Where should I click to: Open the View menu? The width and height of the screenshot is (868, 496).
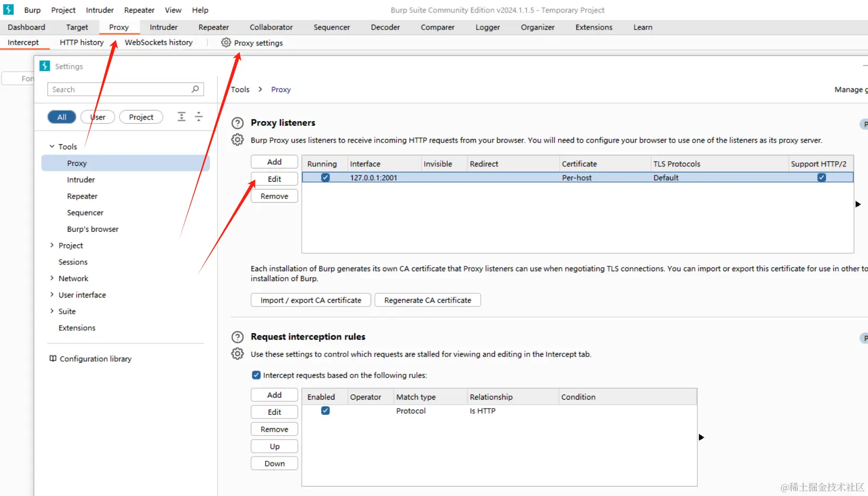(x=173, y=10)
